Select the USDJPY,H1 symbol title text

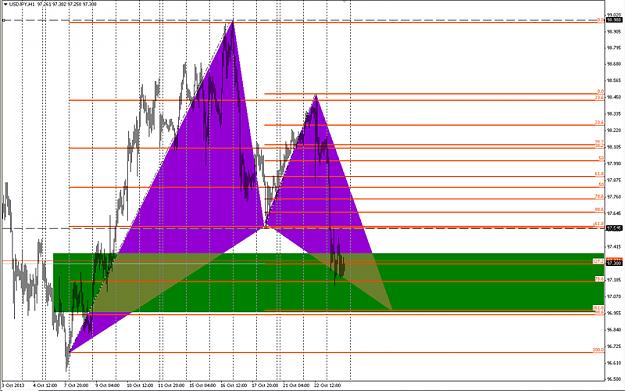click(x=22, y=4)
